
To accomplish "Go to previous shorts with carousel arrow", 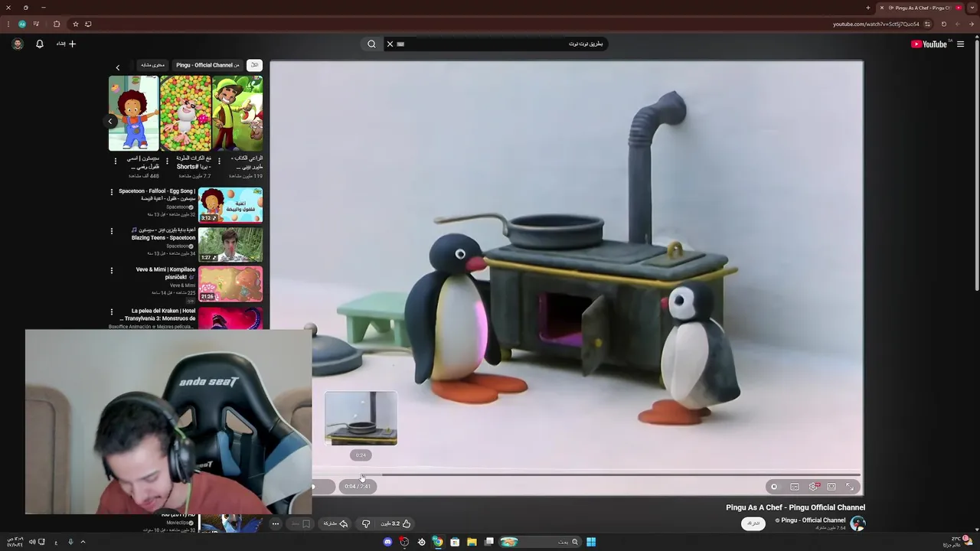I will pos(110,121).
